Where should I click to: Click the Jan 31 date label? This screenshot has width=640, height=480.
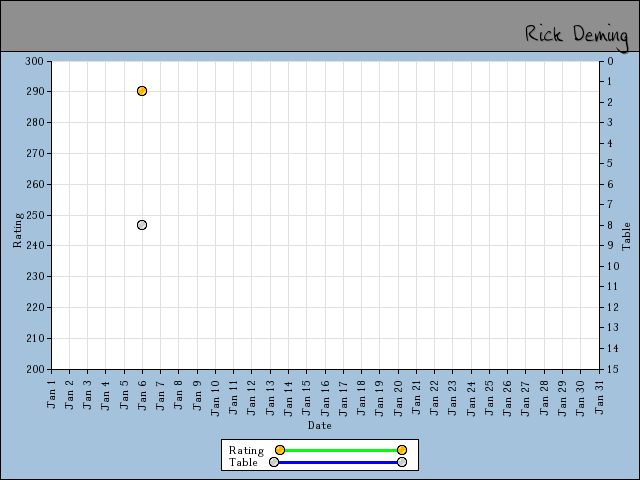[x=599, y=397]
